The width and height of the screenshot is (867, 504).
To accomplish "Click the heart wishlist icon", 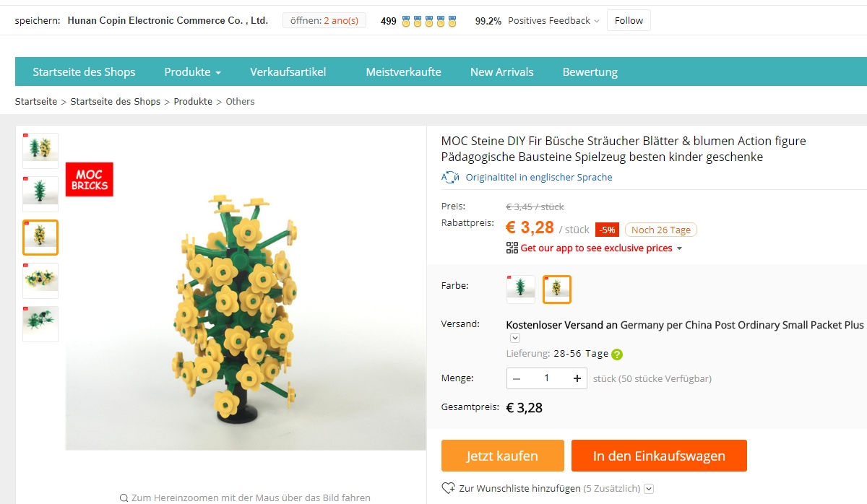I will click(x=448, y=488).
